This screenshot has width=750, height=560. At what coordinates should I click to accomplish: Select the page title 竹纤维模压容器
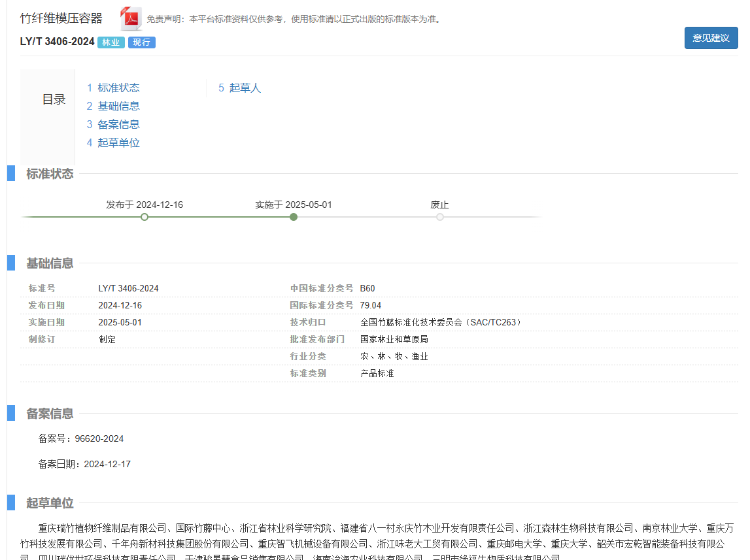point(61,18)
